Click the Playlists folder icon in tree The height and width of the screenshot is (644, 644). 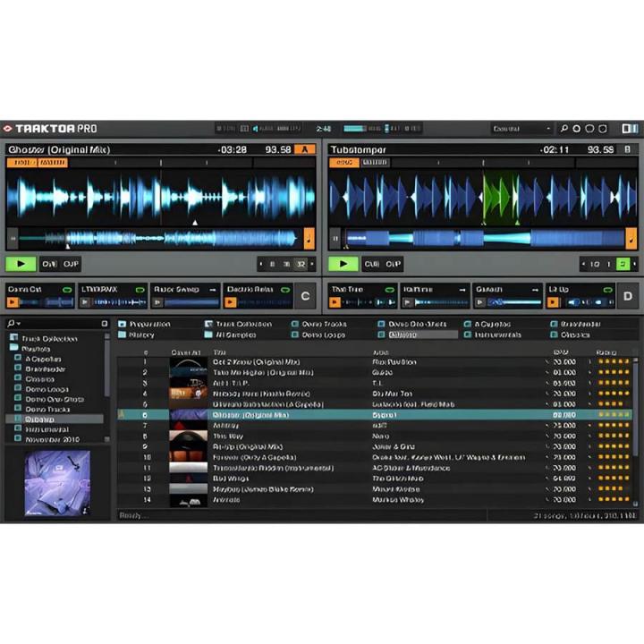(x=14, y=348)
